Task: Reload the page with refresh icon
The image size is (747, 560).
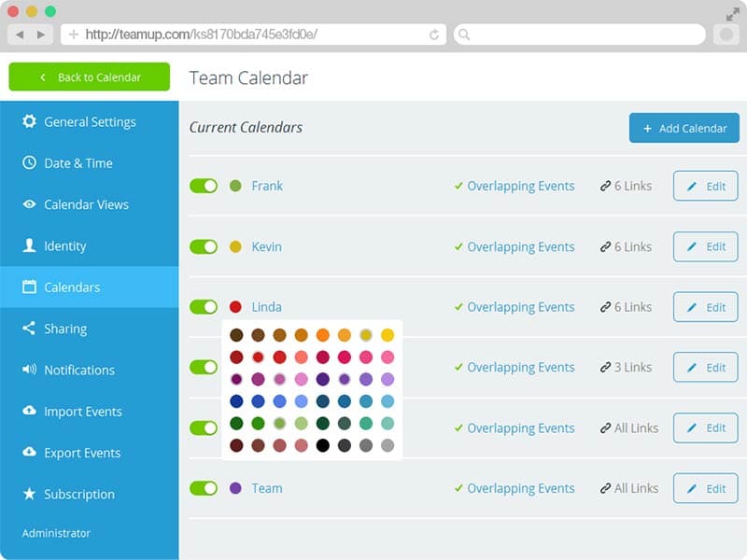Action: pos(433,35)
